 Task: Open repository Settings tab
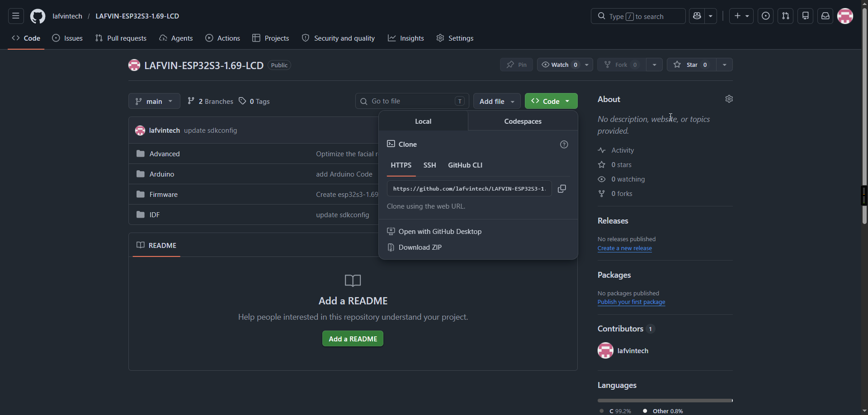[x=455, y=38]
